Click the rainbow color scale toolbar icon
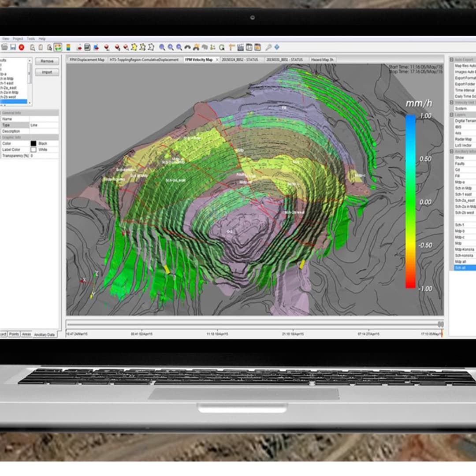This screenshot has width=476, height=476. tap(68, 47)
